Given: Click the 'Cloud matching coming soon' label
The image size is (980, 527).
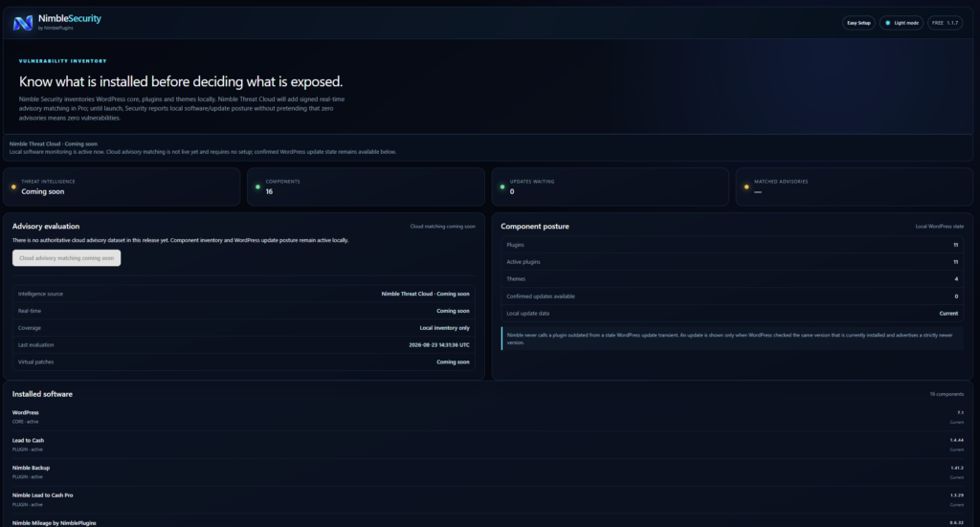Looking at the screenshot, I should coord(442,226).
